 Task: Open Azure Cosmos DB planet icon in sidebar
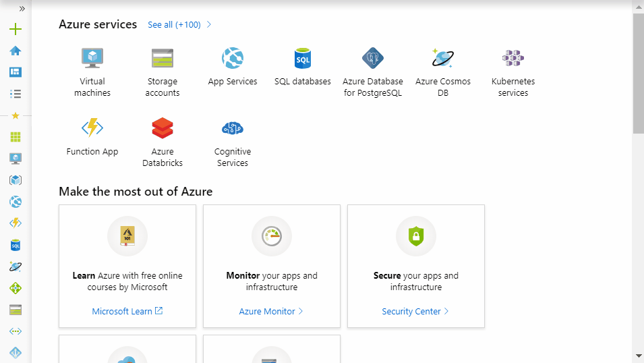click(x=16, y=267)
